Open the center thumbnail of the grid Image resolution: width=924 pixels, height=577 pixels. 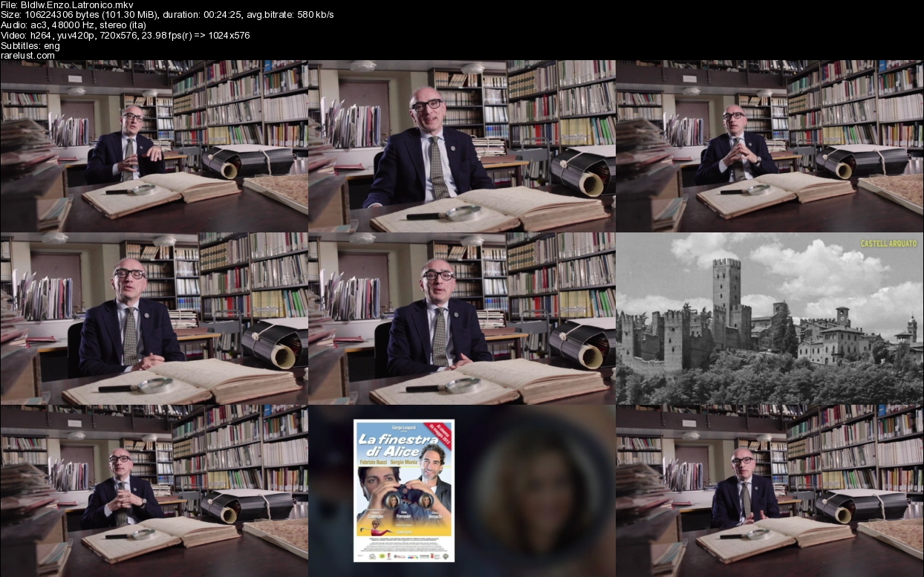click(461, 319)
